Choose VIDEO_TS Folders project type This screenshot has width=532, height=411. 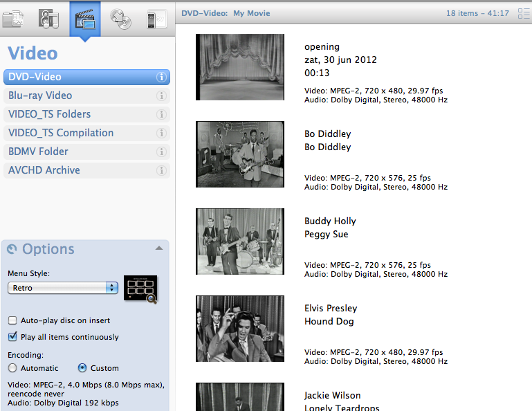tap(86, 114)
